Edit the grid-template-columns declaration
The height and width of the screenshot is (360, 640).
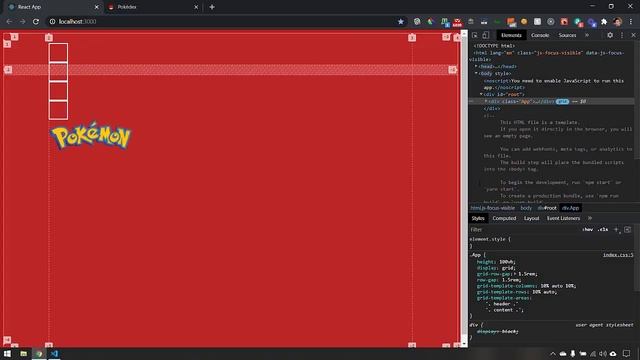pos(527,286)
